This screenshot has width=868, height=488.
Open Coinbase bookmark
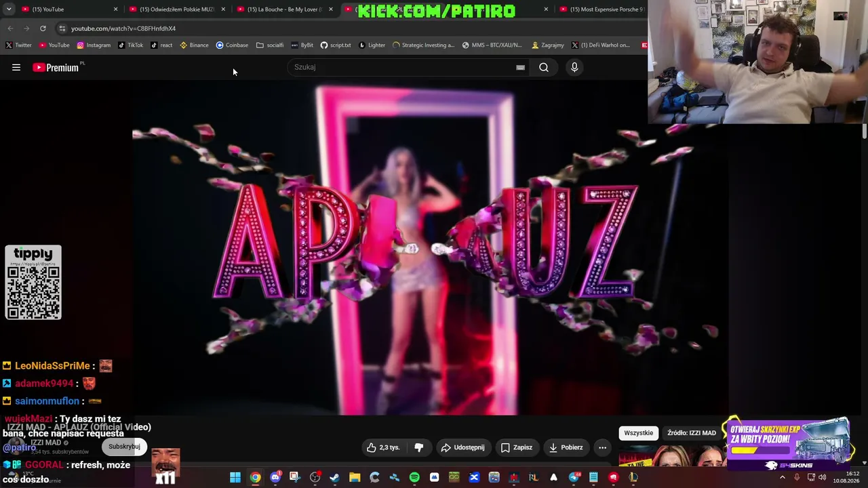[232, 45]
